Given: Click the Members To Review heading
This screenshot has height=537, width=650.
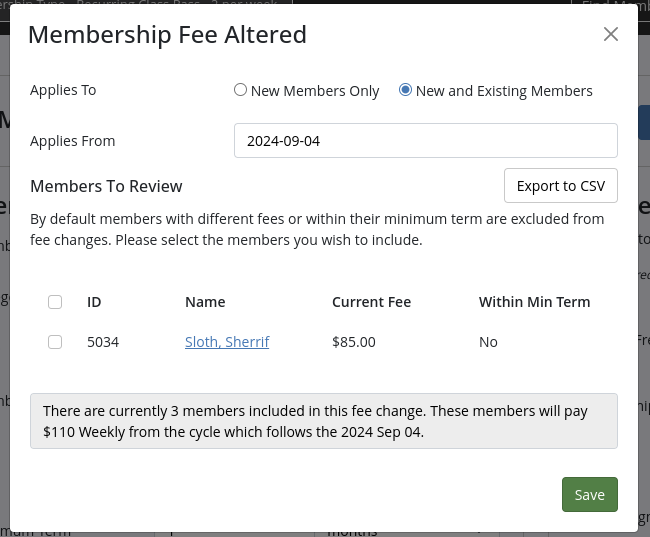Looking at the screenshot, I should (x=106, y=186).
